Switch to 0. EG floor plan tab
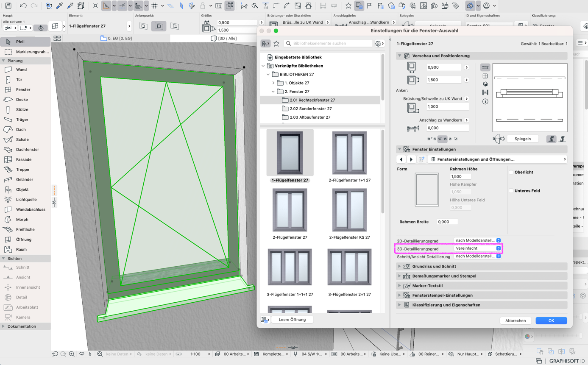The height and width of the screenshot is (365, 588). coord(117,38)
